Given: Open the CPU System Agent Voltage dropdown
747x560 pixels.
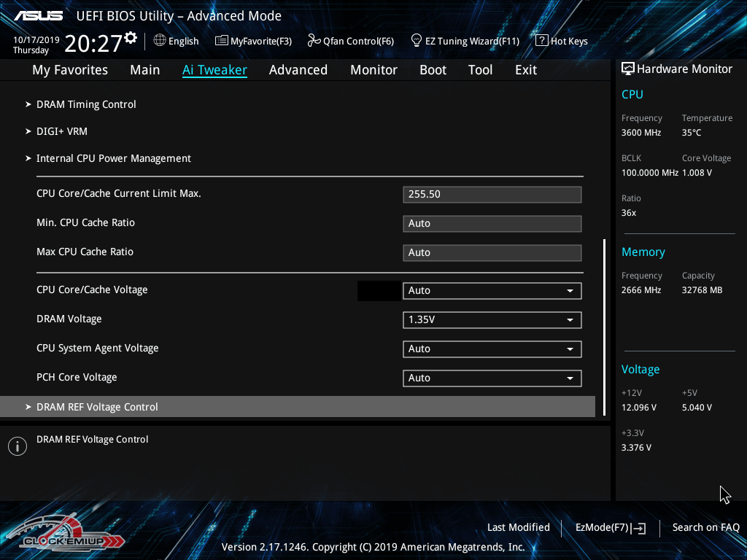Looking at the screenshot, I should pos(492,349).
